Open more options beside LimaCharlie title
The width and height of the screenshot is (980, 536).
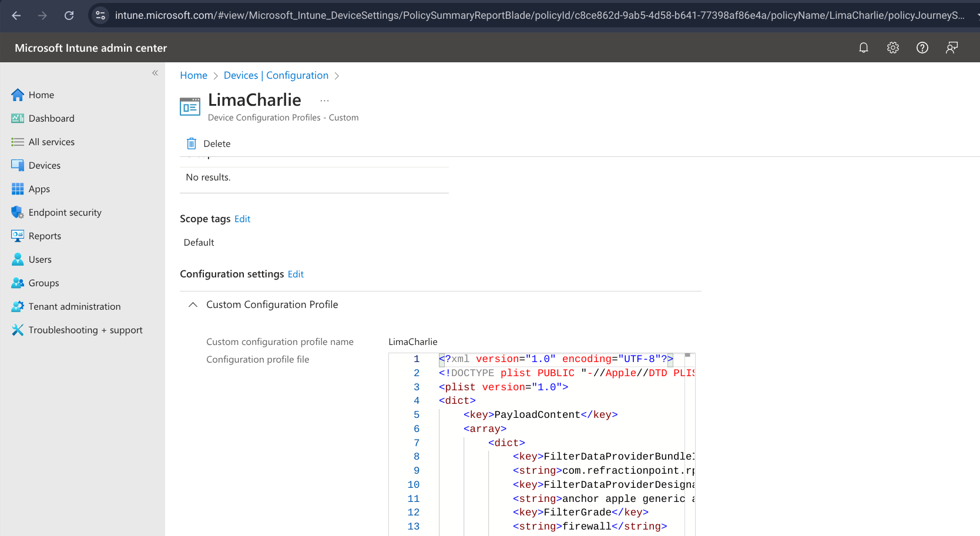[x=324, y=100]
